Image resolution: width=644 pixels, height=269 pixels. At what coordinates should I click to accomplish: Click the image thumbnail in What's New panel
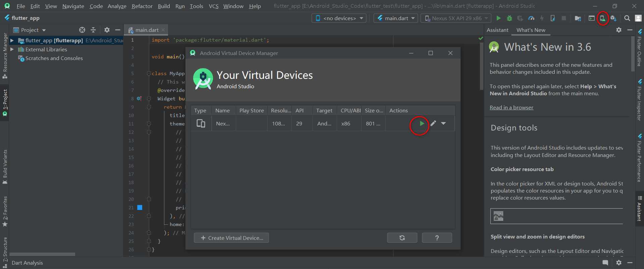(498, 216)
